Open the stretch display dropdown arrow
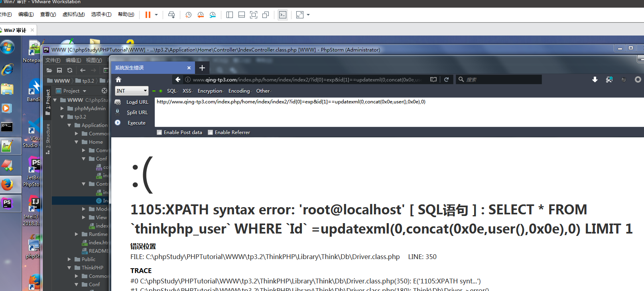Viewport: 644px width, 291px height. [x=308, y=15]
